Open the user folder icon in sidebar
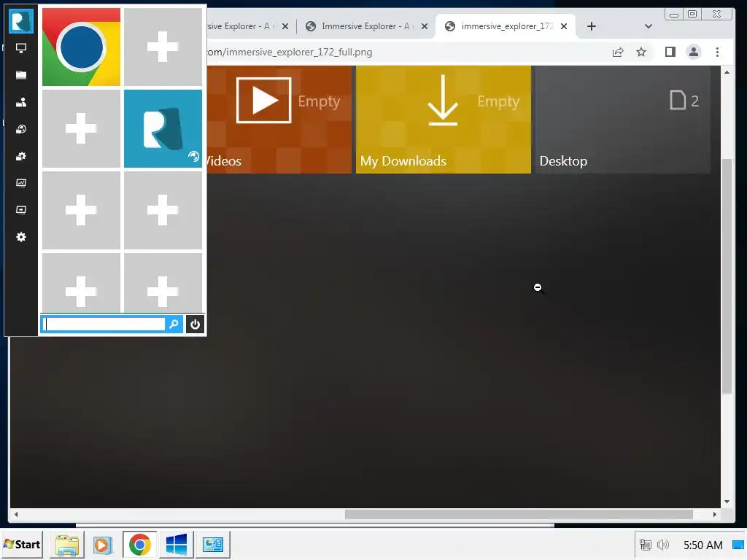 tap(21, 102)
